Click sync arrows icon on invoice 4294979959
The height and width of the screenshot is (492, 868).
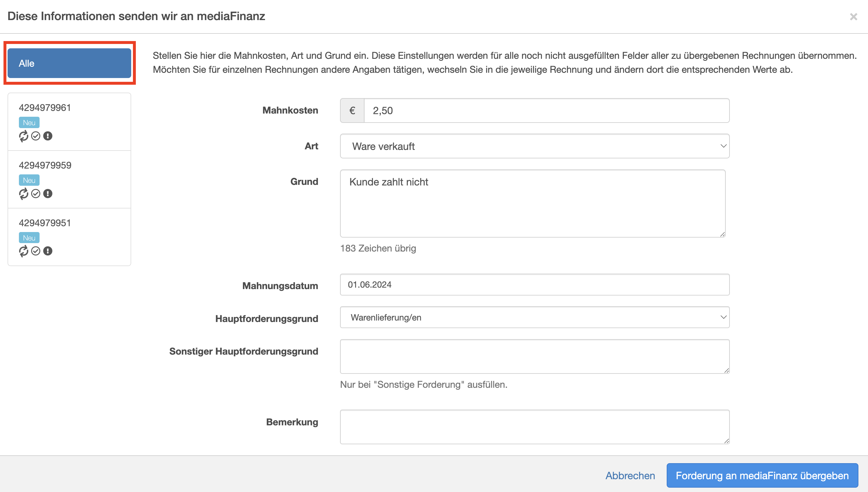click(23, 194)
